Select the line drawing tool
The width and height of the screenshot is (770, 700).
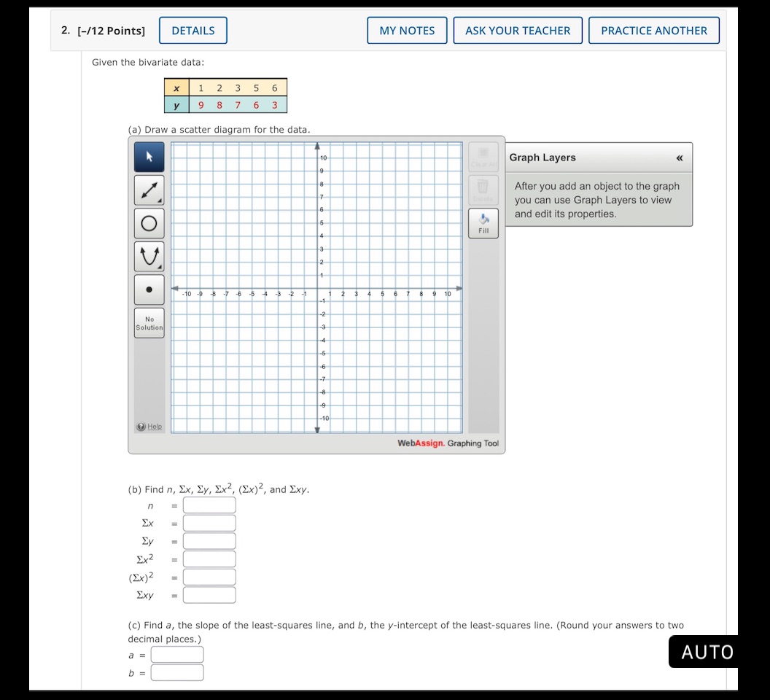click(x=149, y=190)
